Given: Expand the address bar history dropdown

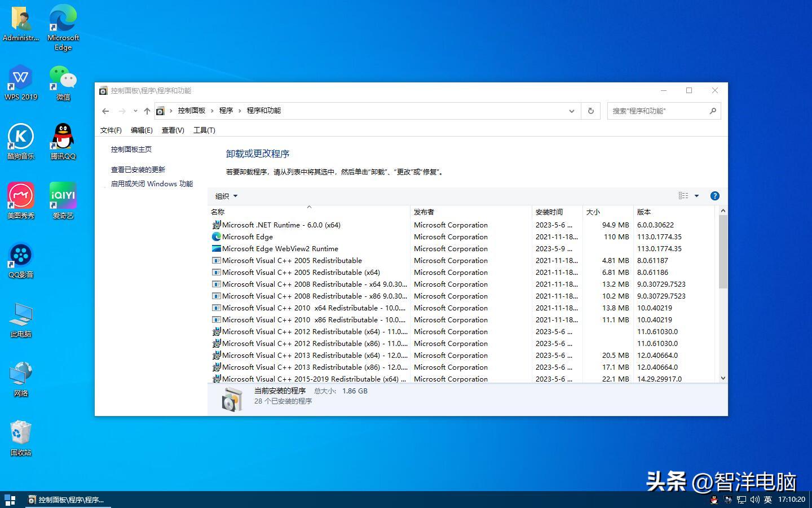Looking at the screenshot, I should (x=571, y=111).
